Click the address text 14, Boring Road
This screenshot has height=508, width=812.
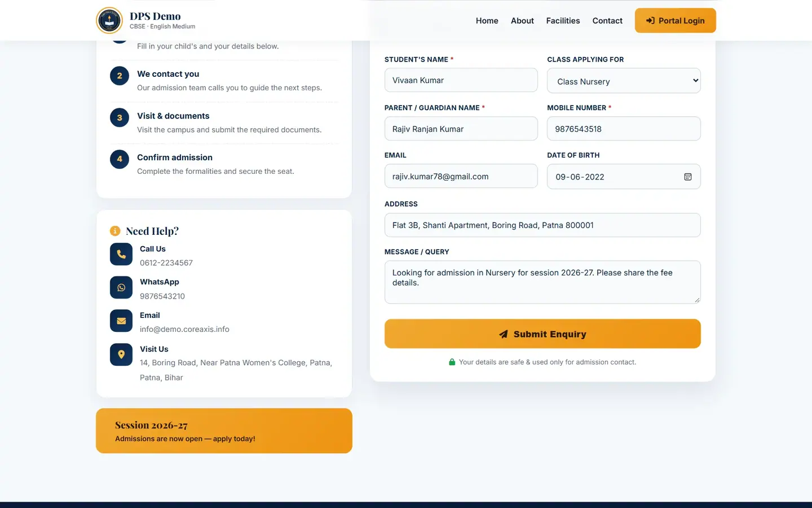[236, 370]
